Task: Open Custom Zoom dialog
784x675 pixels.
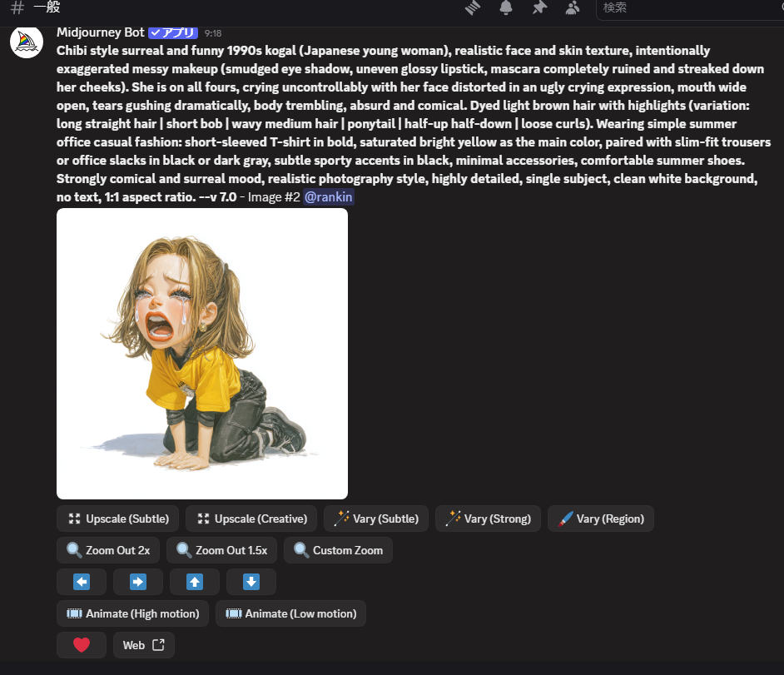Action: point(338,550)
